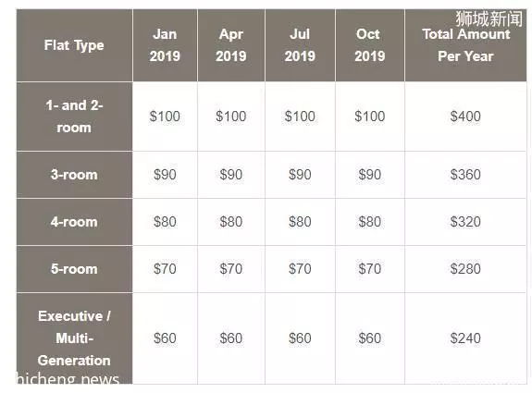Select the Jul 2019 header cell
Screen dimensions: 532x393
click(300, 45)
